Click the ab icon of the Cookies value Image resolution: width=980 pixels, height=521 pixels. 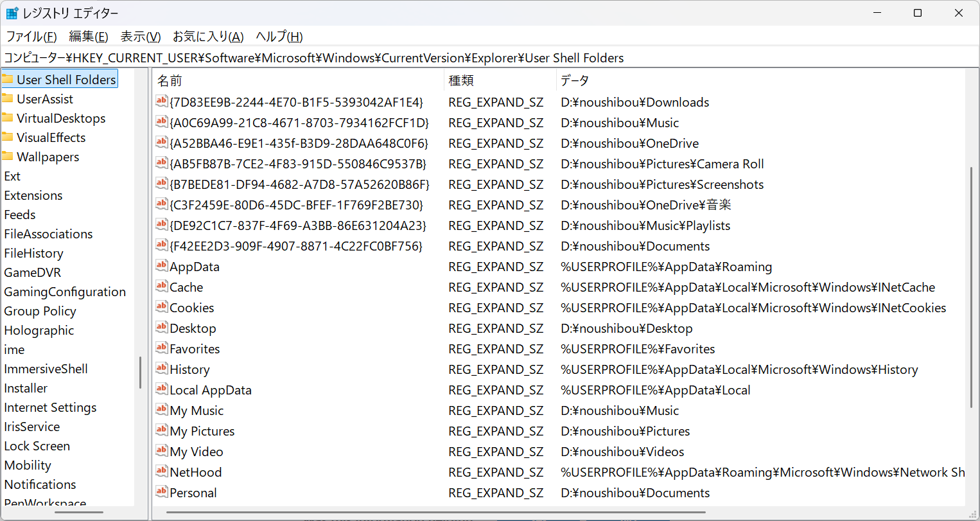pyautogui.click(x=162, y=307)
